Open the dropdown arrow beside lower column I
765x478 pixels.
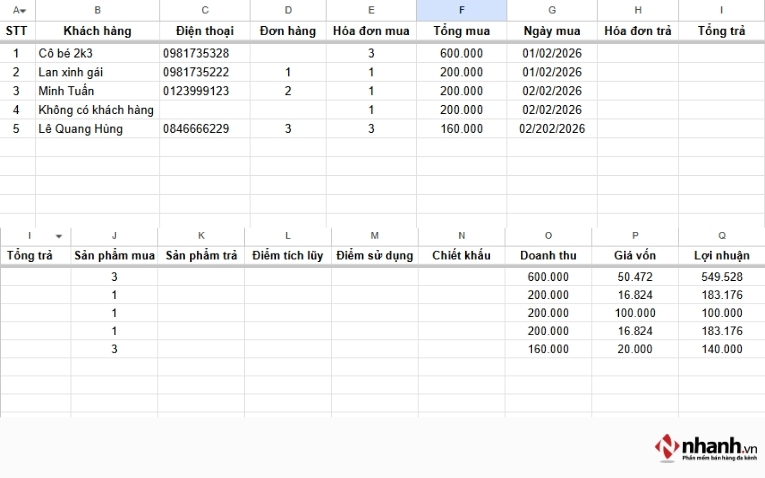pyautogui.click(x=59, y=236)
